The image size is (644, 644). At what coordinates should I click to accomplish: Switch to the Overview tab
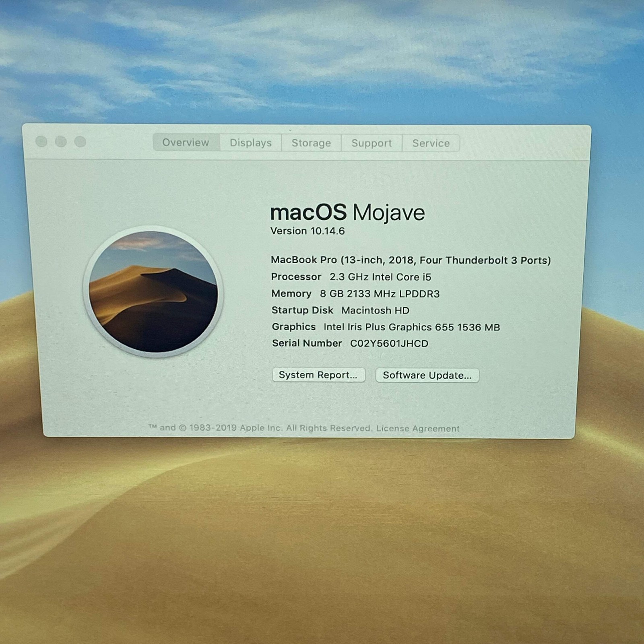pyautogui.click(x=186, y=142)
